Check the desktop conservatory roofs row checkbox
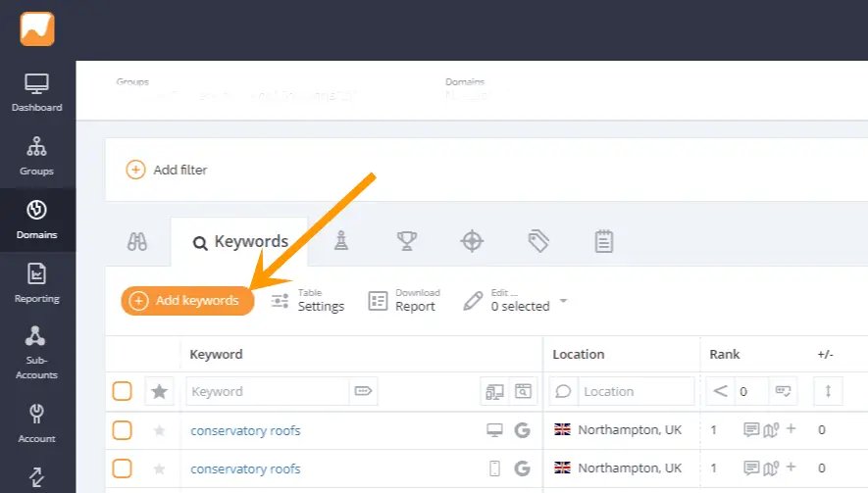868x493 pixels. click(x=122, y=430)
